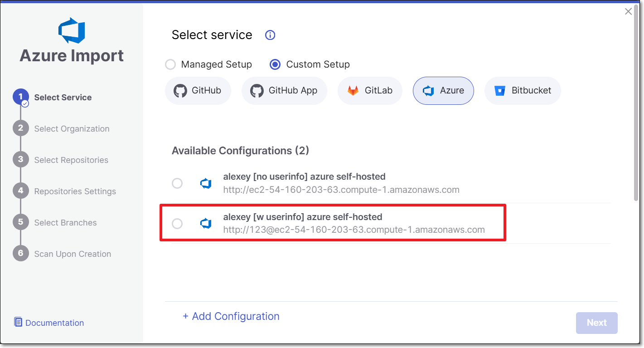This screenshot has height=348, width=644.
Task: Click the Next button
Action: pyautogui.click(x=597, y=323)
